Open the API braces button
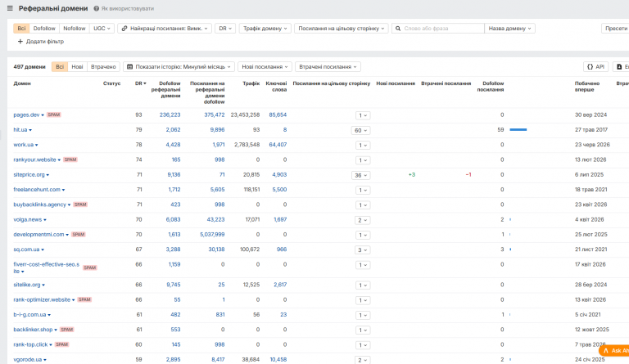 point(595,67)
